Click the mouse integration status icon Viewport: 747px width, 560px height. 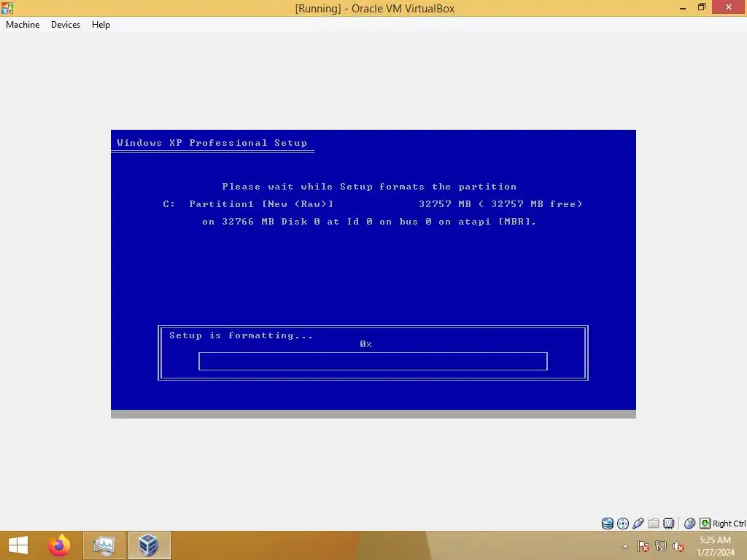click(689, 524)
